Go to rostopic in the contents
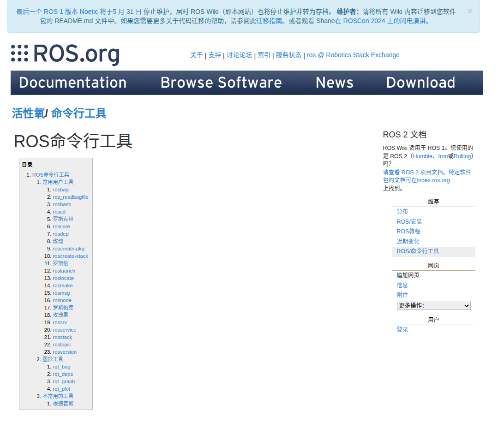This screenshot has height=422, width=504. [62, 345]
